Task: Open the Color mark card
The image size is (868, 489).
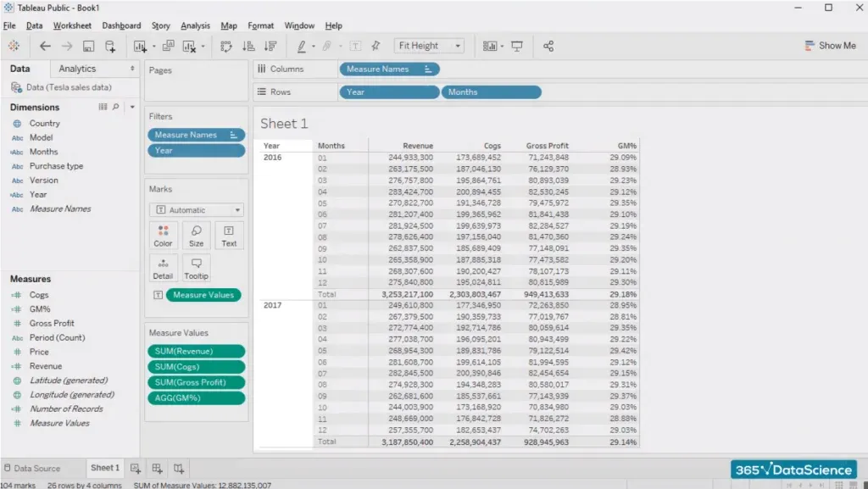Action: [x=163, y=236]
